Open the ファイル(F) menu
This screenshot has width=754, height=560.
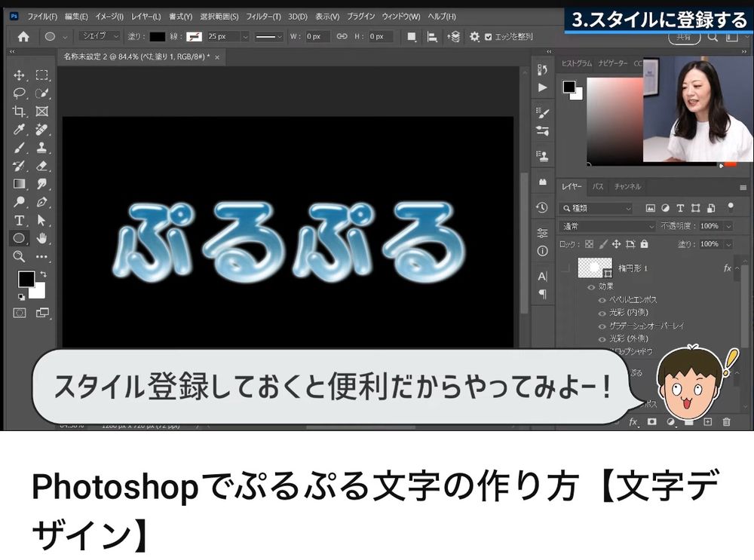[x=42, y=17]
